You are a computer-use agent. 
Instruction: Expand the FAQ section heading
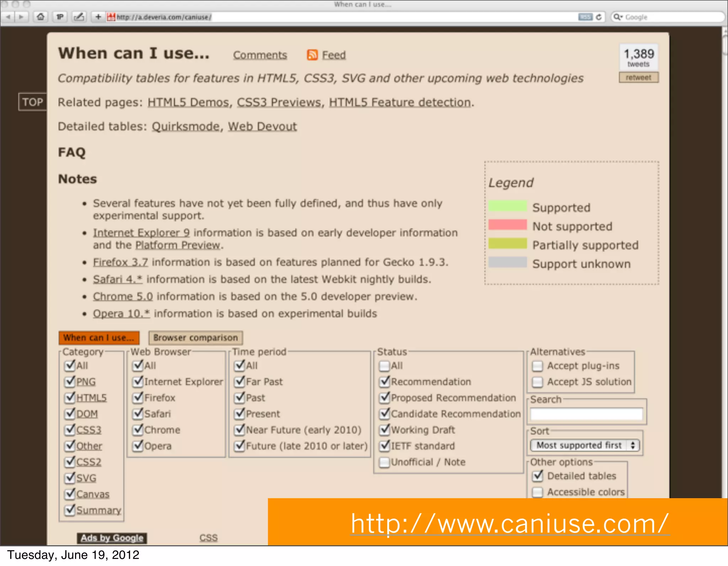(x=72, y=152)
